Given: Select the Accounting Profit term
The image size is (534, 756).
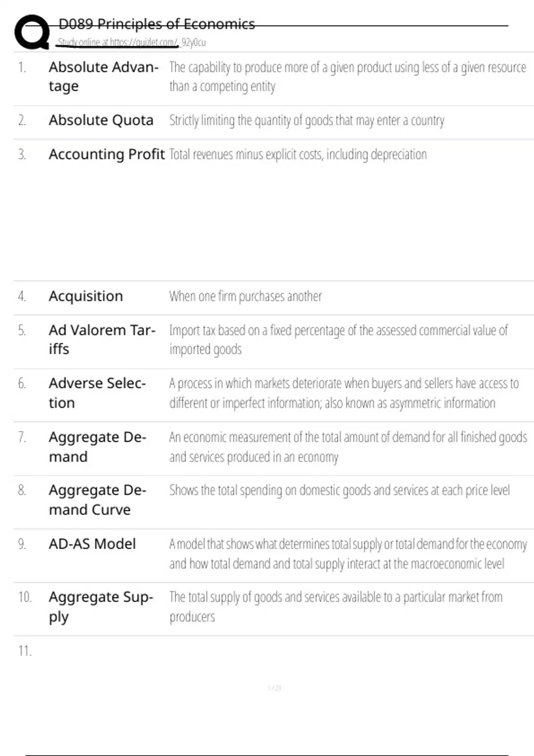Looking at the screenshot, I should click(x=107, y=154).
